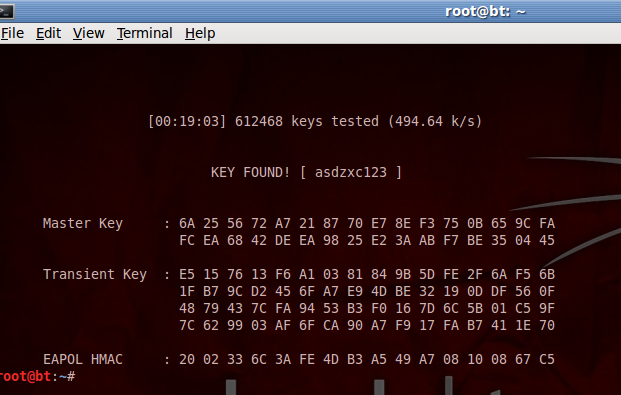Click the elapsed time 00:19:03 text
The image size is (621, 395).
[x=187, y=121]
